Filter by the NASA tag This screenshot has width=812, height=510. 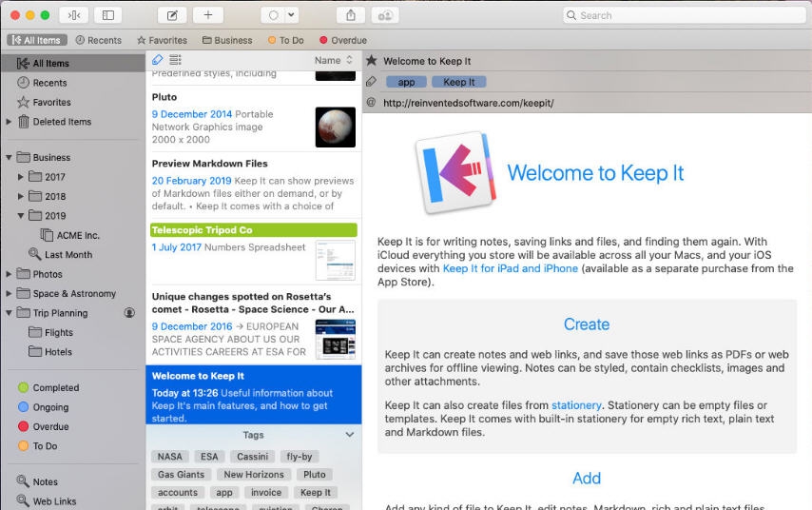pyautogui.click(x=170, y=457)
